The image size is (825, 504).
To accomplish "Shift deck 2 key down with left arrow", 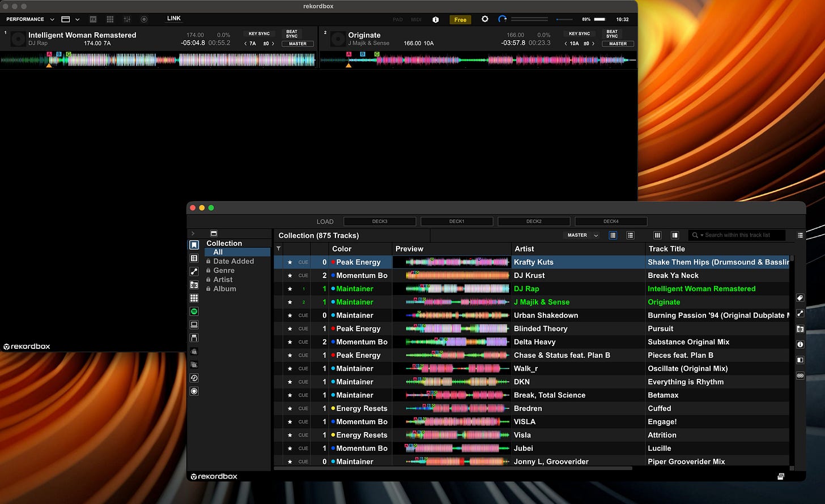I will 565,44.
